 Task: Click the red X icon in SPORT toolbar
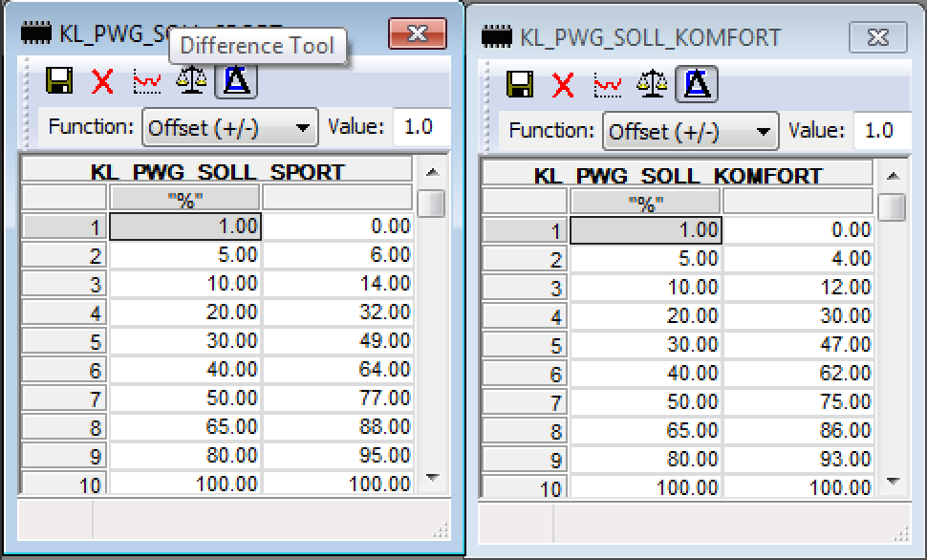pyautogui.click(x=102, y=82)
